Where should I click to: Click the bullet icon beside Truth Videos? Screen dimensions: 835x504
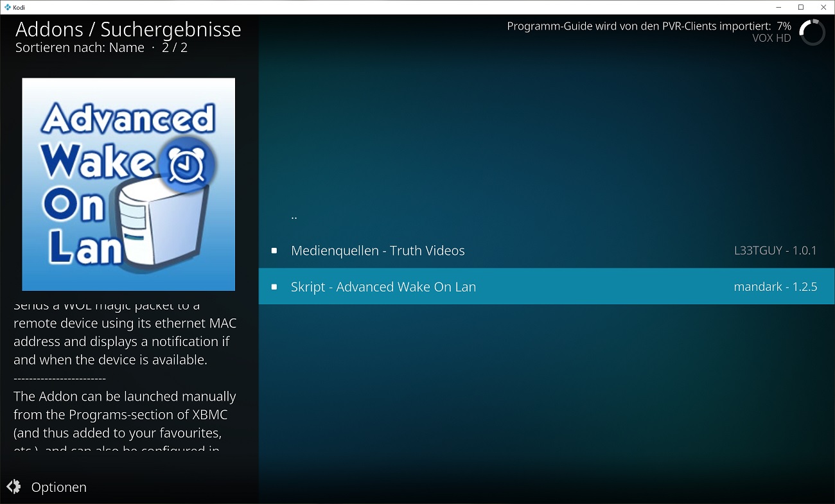[x=274, y=250]
